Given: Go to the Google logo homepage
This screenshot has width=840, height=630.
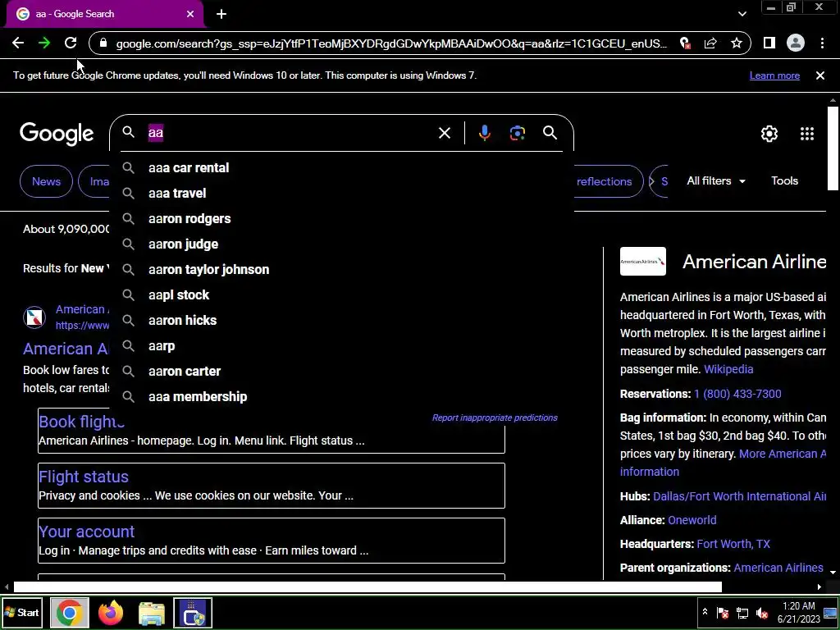Looking at the screenshot, I should pyautogui.click(x=57, y=134).
